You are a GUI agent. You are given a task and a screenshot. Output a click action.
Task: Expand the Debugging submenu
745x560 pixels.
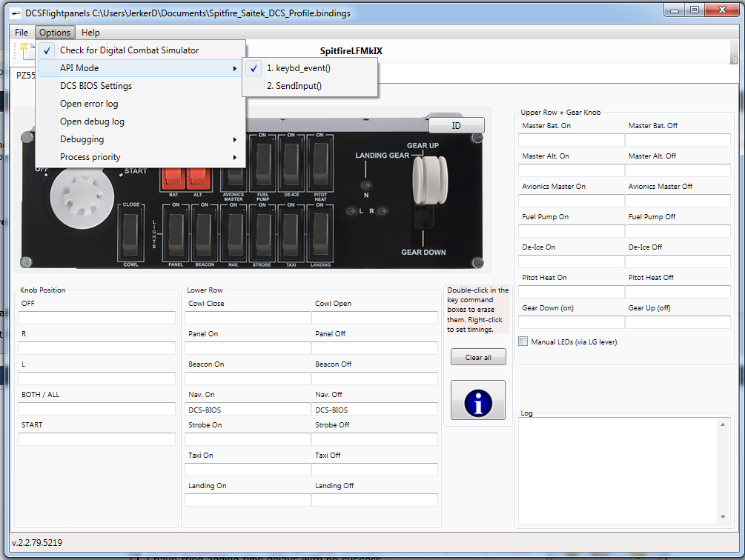coord(141,139)
